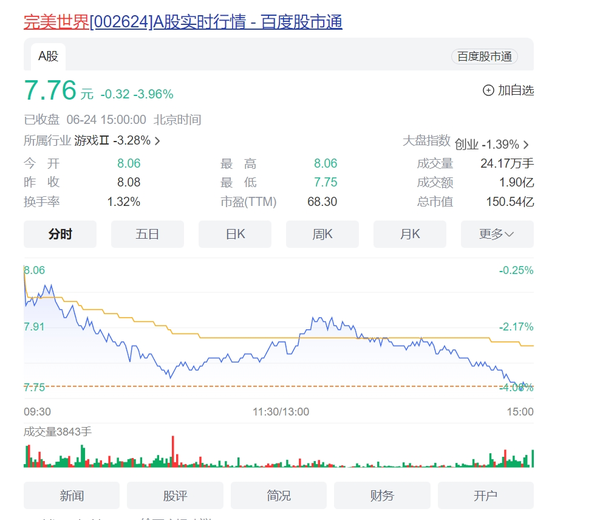Open the 简况 section button
Viewport: 600px width, 520px height.
(x=279, y=496)
